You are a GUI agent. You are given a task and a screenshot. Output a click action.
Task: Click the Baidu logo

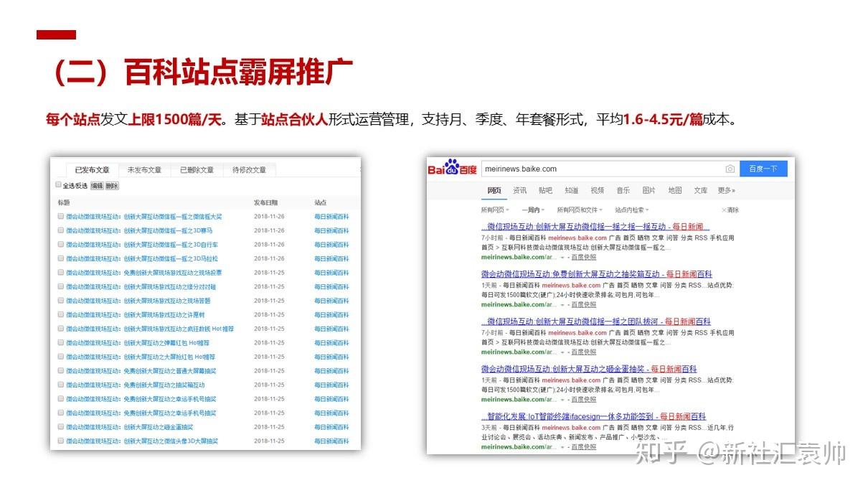coord(452,169)
